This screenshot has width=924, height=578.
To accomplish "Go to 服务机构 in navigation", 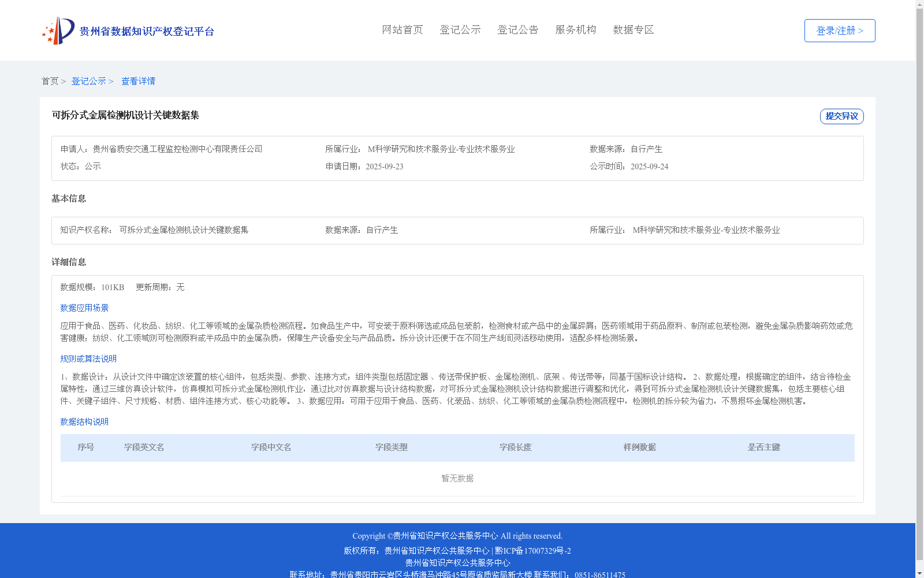I will [x=576, y=29].
